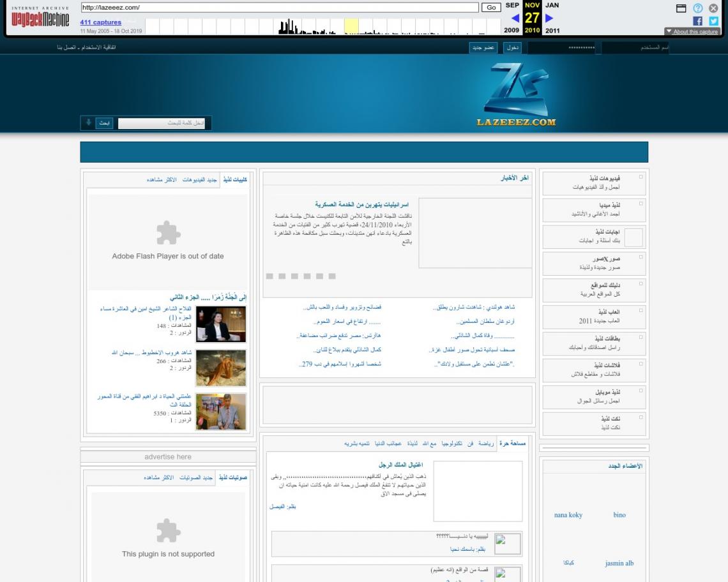Click the unsupported plugin puzzle icon in audio panel
This screenshot has height=582, width=728.
pos(168,530)
